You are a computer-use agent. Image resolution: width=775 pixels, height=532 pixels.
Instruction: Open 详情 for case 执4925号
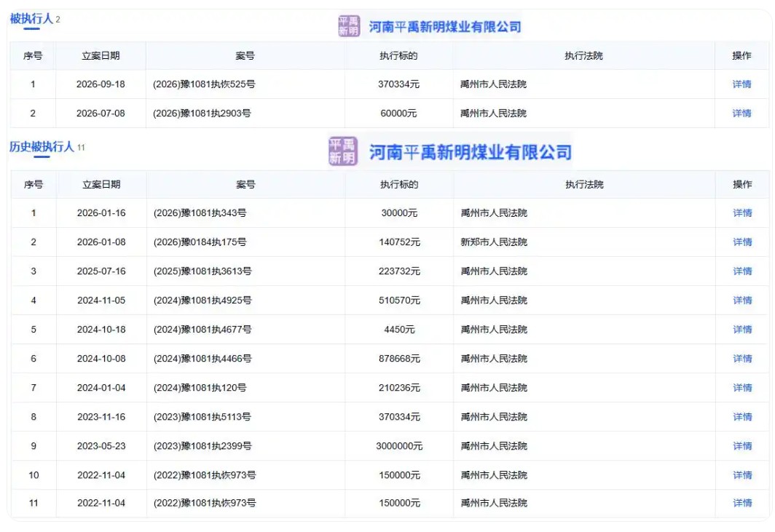(x=742, y=301)
